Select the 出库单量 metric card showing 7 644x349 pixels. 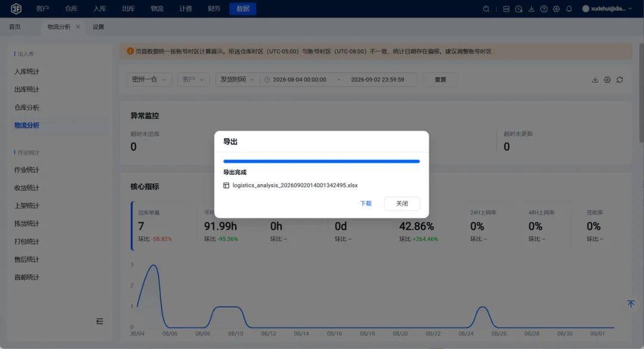click(163, 226)
